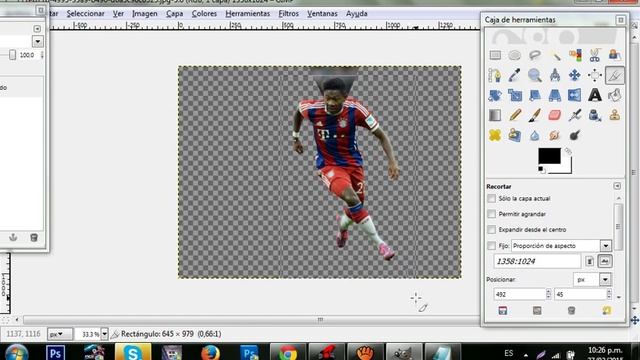Image resolution: width=640 pixels, height=360 pixels.
Task: Open the Ayuda menu
Action: (356, 13)
